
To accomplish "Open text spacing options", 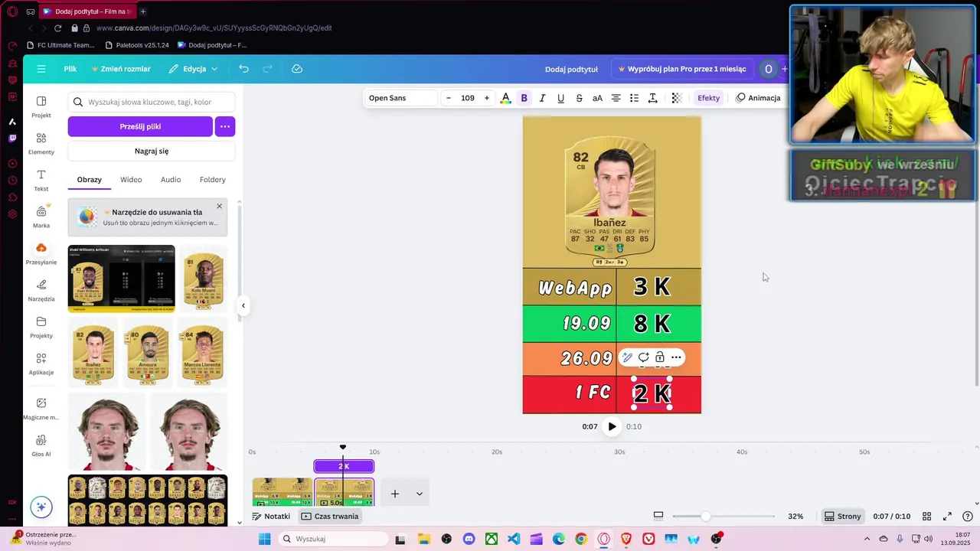I will click(x=652, y=98).
